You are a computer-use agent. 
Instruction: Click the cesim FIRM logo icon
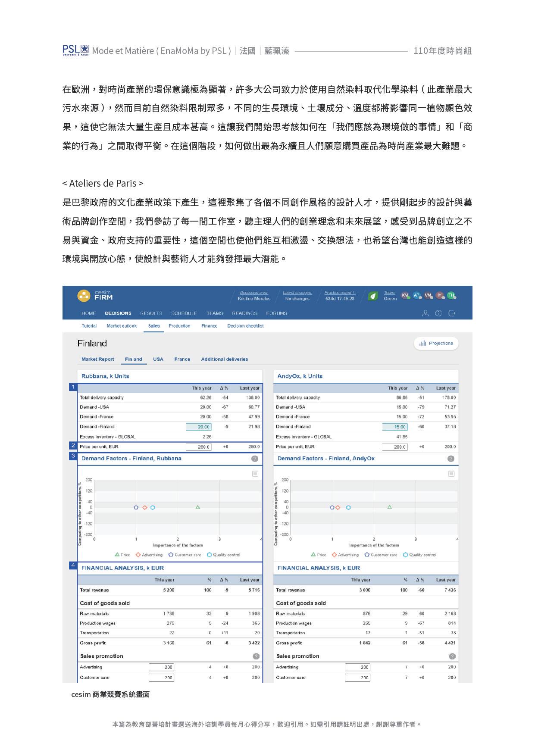(x=84, y=296)
